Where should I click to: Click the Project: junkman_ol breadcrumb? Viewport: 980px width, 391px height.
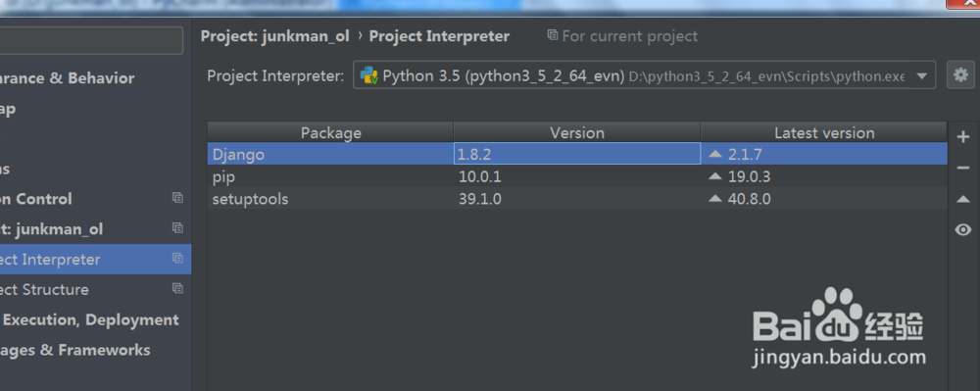275,36
